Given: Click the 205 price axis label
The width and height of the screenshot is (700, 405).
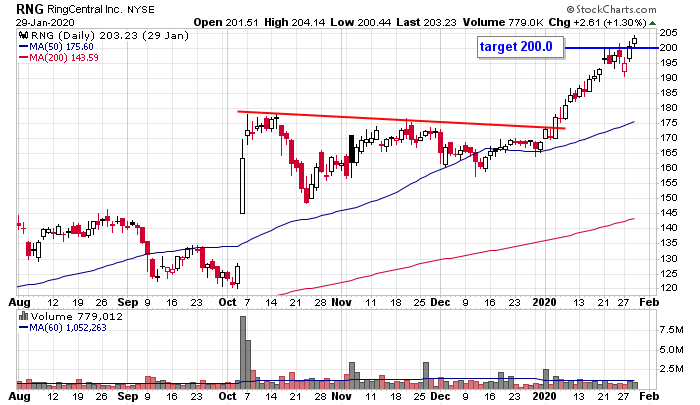Looking at the screenshot, I should [x=668, y=33].
